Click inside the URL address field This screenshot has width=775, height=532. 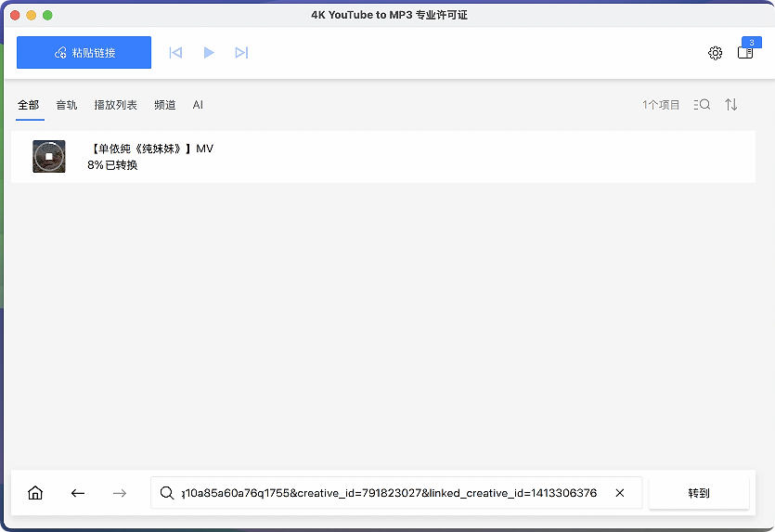point(390,493)
